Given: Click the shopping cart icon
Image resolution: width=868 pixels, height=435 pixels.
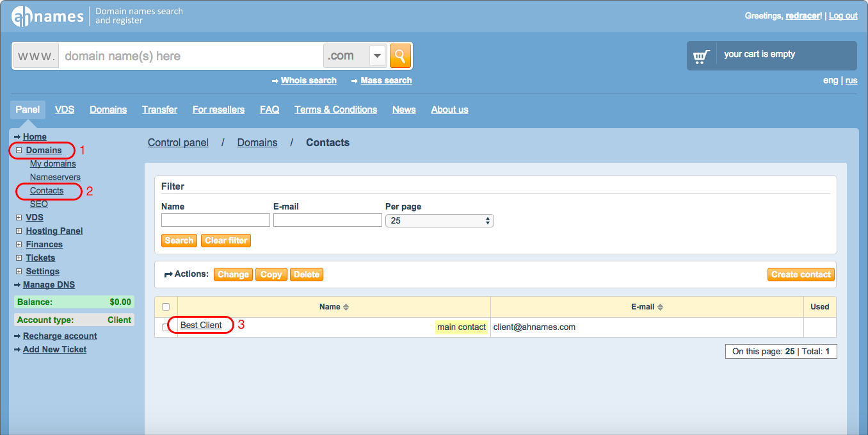Looking at the screenshot, I should 701,56.
